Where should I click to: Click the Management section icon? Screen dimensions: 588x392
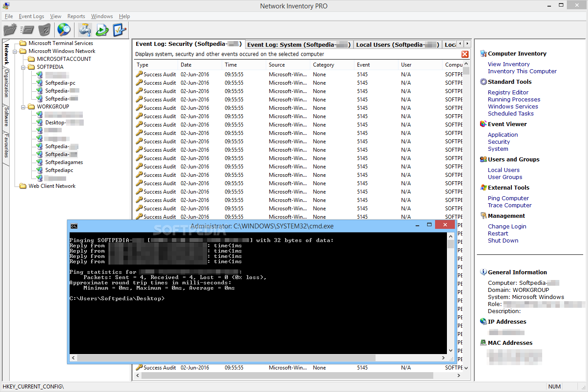(483, 216)
